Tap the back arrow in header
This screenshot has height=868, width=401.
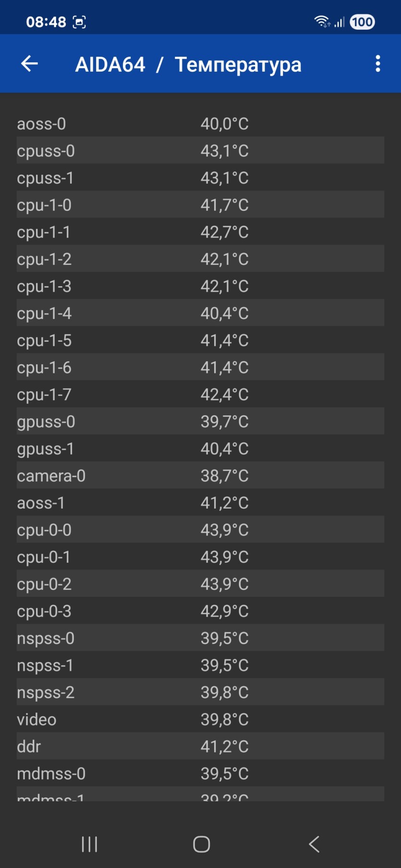point(29,63)
